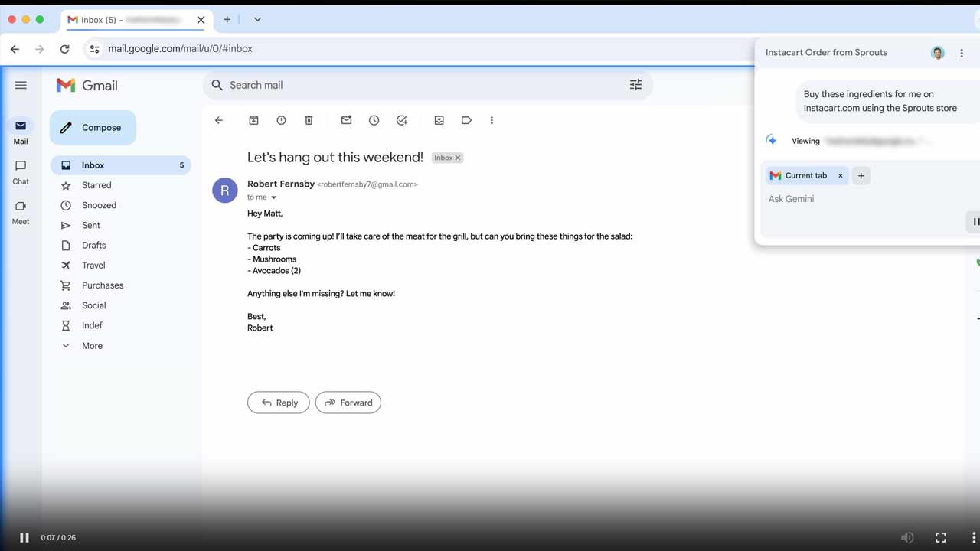Viewport: 980px width, 551px height.
Task: Close the Inbox browser tab
Action: [201, 20]
